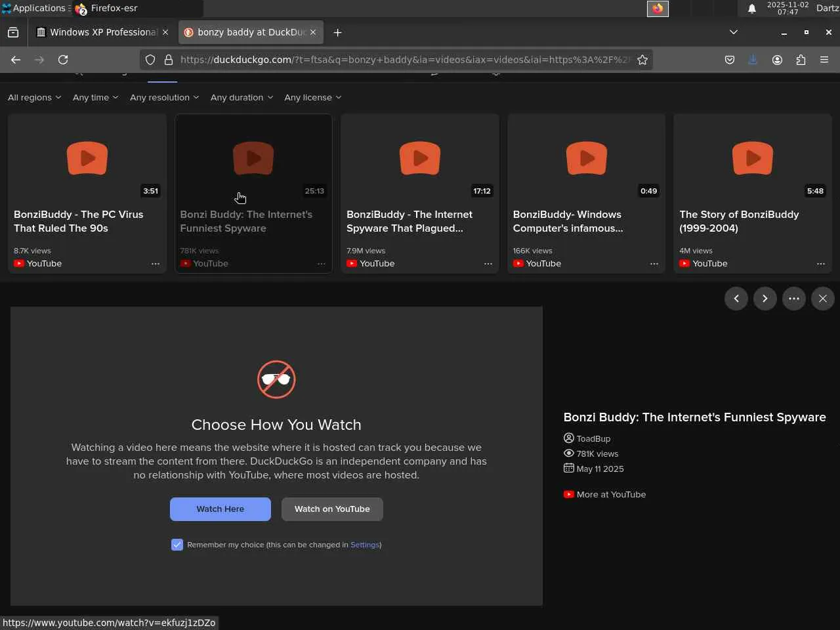Open more options for the 166K views video

pos(654,263)
